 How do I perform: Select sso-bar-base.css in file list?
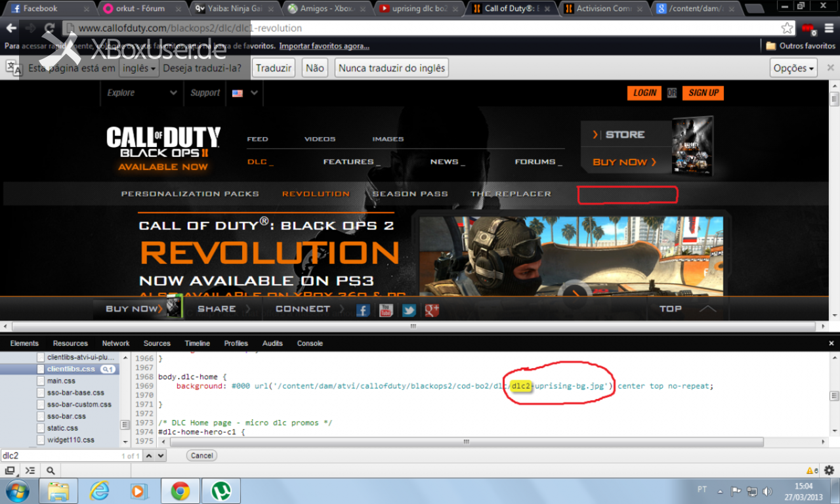coord(75,393)
